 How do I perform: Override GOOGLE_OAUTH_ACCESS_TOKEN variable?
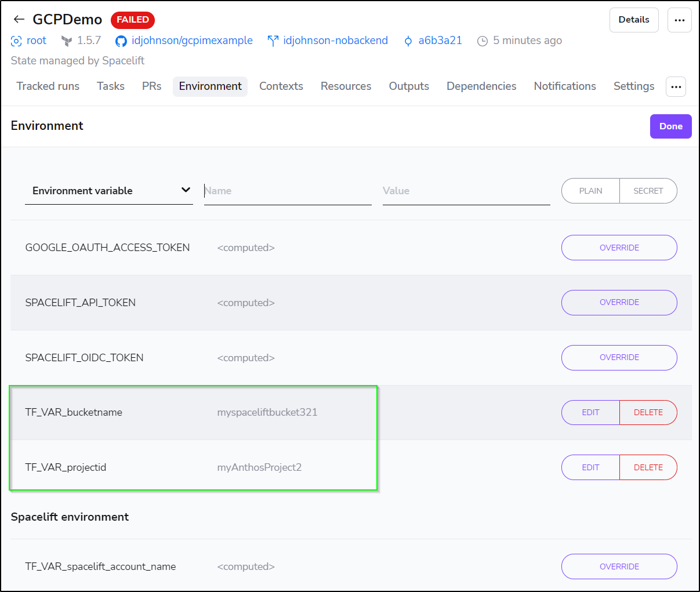click(x=619, y=248)
